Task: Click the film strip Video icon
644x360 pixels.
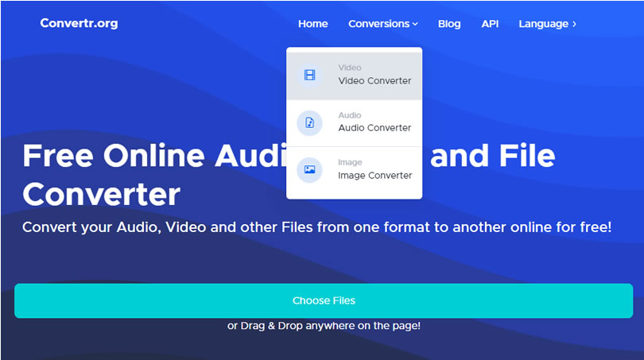Action: 309,75
